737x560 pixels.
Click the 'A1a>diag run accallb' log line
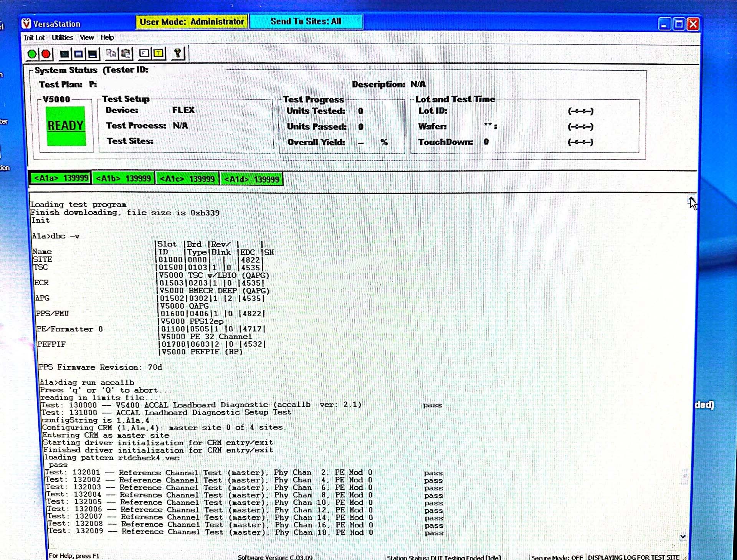pyautogui.click(x=87, y=383)
